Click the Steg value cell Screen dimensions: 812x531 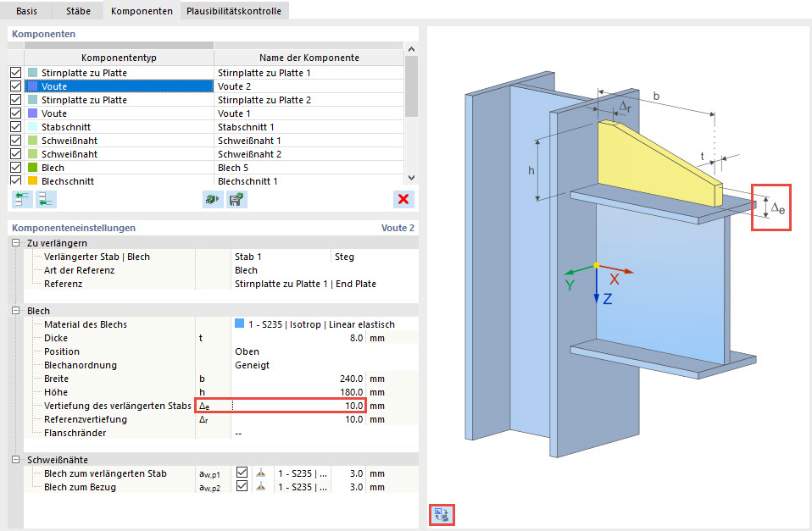tap(374, 257)
